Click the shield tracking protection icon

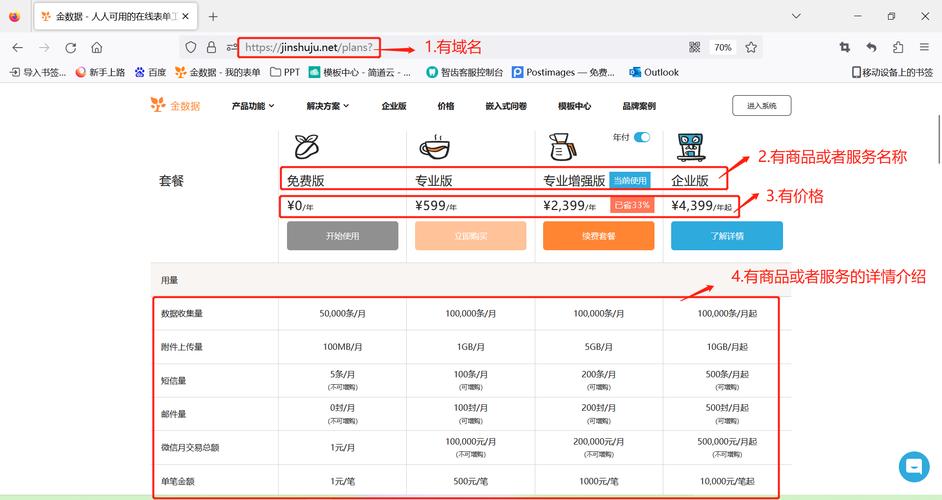(190, 47)
